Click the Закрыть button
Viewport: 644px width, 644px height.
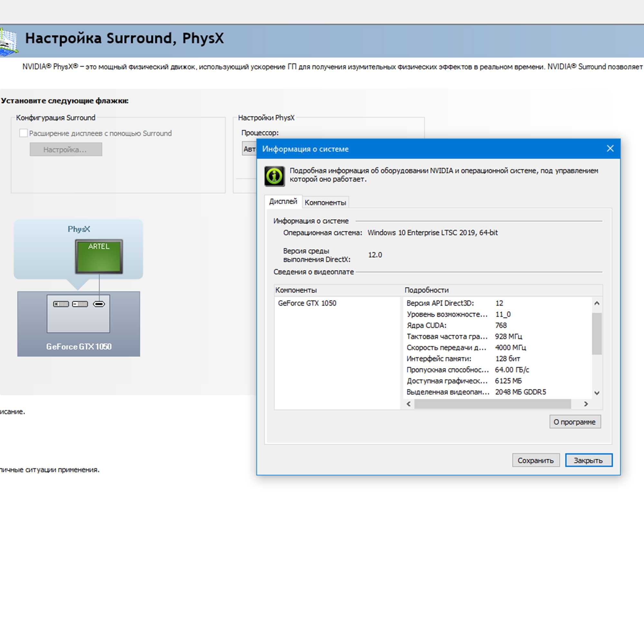589,460
